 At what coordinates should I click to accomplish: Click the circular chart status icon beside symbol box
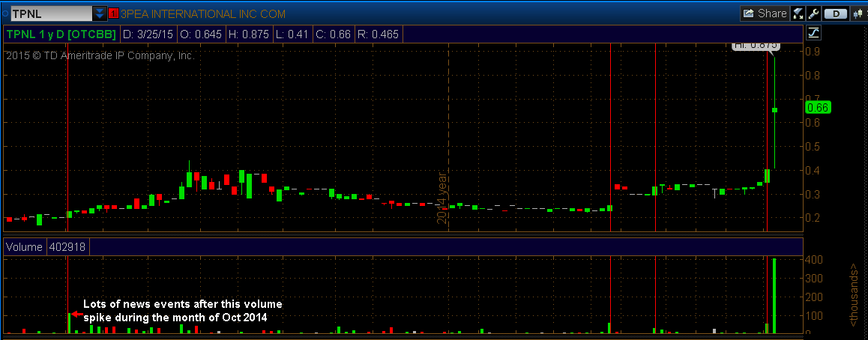click(4, 13)
